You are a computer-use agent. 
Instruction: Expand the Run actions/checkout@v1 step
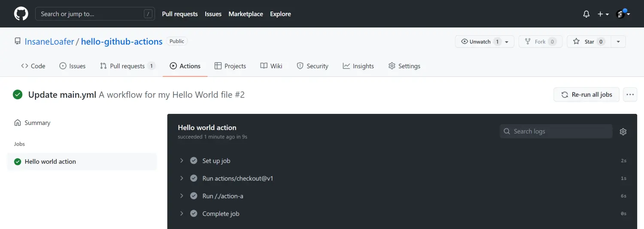[x=182, y=178]
